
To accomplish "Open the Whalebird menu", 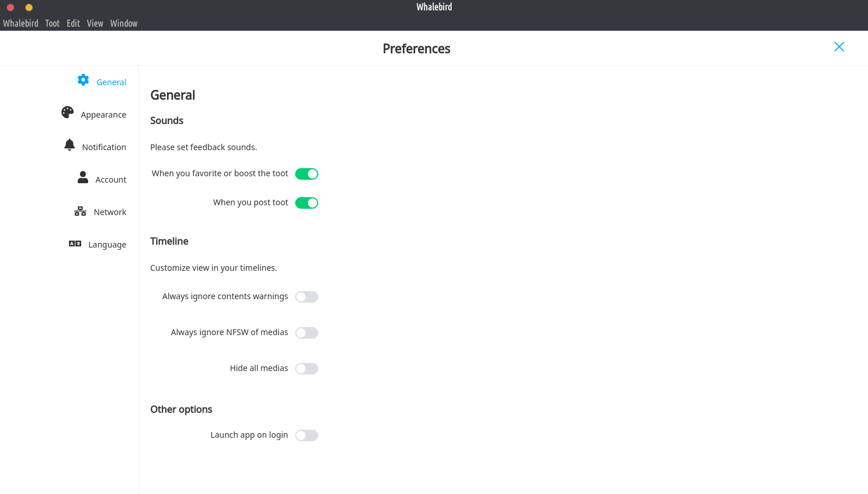I will pos(21,23).
